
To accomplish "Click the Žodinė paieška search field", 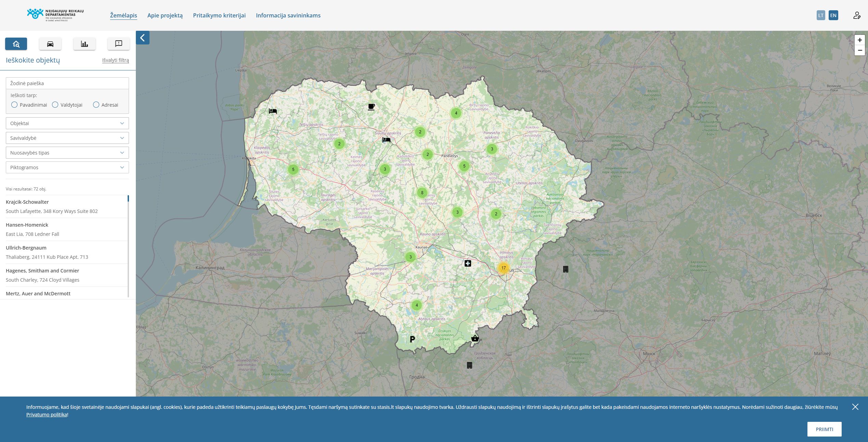I will tap(67, 83).
